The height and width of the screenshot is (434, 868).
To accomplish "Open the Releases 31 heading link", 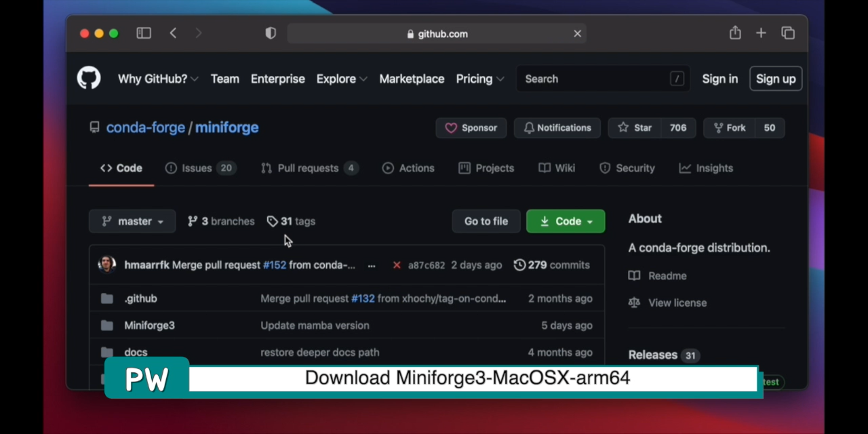I will [664, 355].
